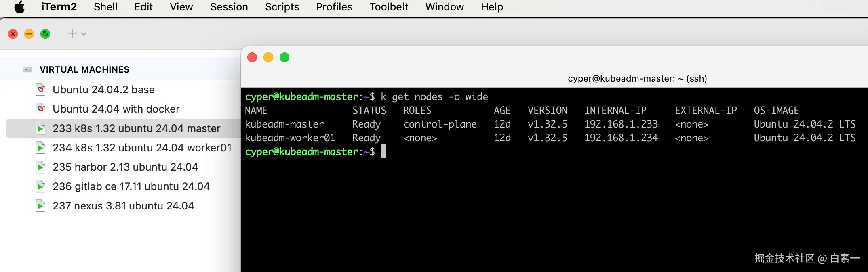Select 237 nexus 3.81 VM
Viewport: 868px width, 272px height.
[x=123, y=206]
